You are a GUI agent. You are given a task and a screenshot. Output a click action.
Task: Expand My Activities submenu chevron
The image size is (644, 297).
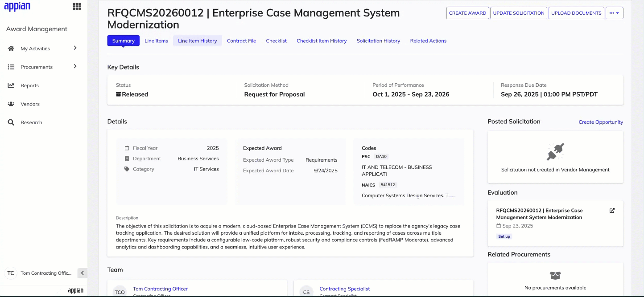pos(75,48)
